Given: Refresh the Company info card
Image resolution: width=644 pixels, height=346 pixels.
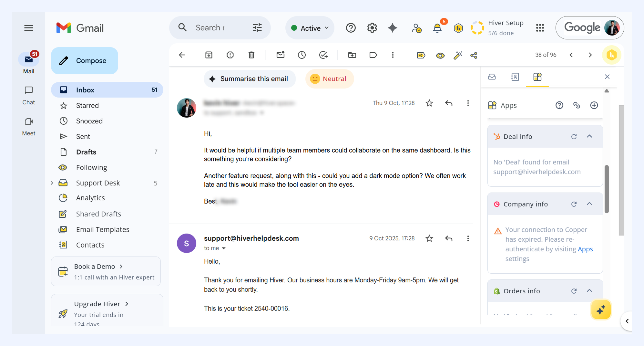Looking at the screenshot, I should (x=574, y=204).
